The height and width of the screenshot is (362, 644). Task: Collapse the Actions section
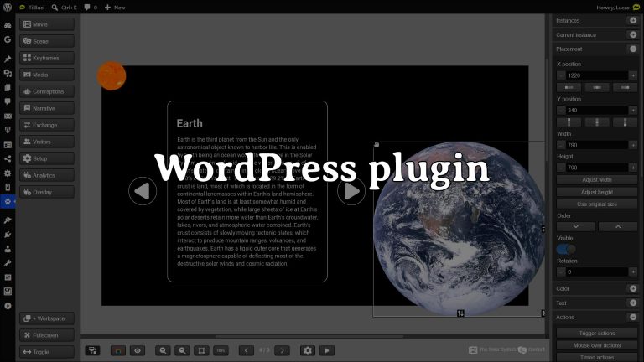633,318
